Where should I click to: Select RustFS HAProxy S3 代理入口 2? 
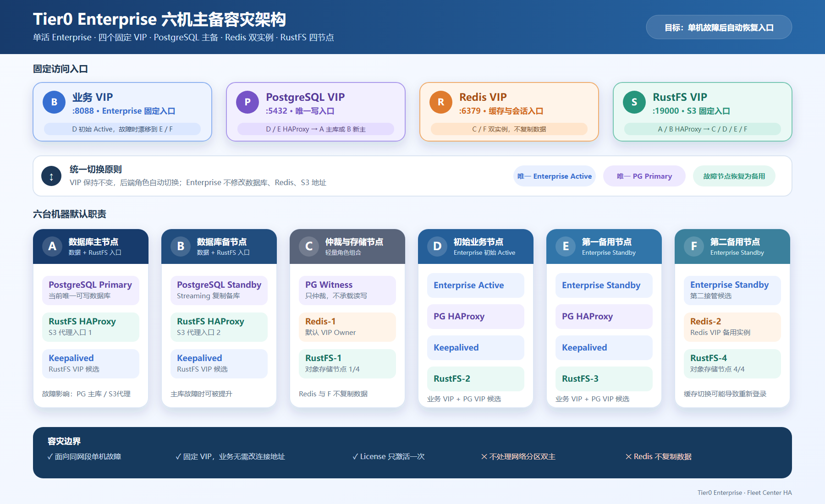click(x=219, y=327)
